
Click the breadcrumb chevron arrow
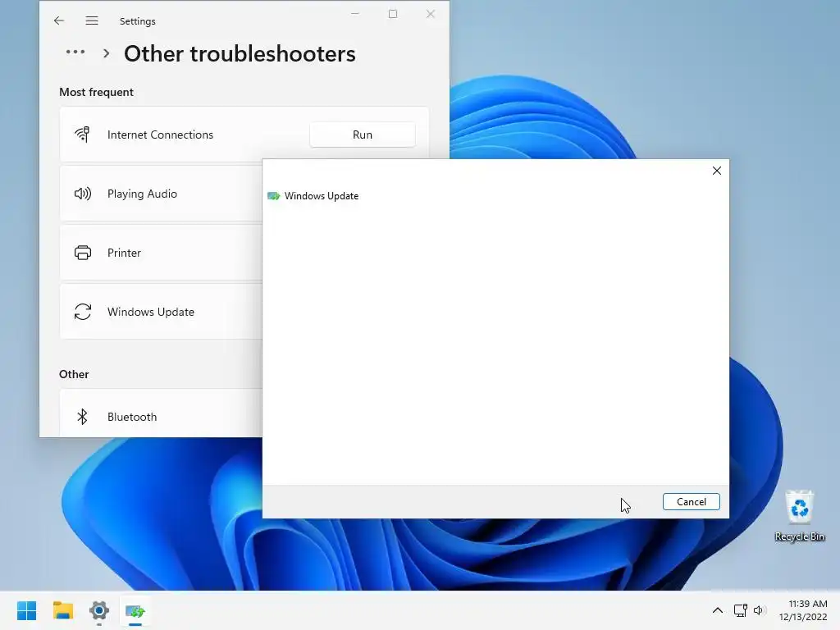click(106, 53)
